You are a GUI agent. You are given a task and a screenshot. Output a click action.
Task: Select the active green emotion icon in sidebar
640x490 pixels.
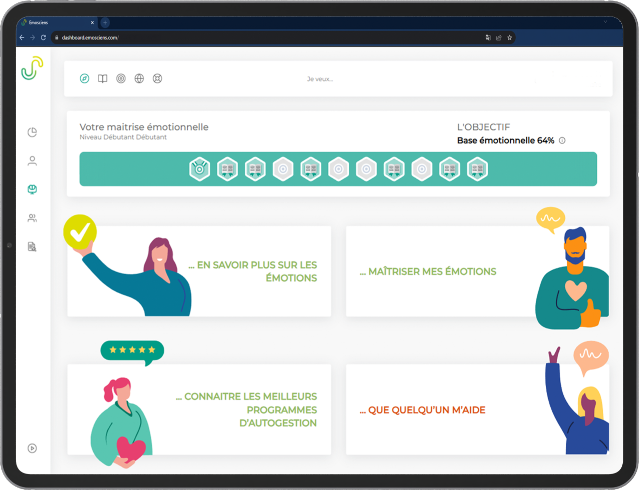click(x=32, y=189)
